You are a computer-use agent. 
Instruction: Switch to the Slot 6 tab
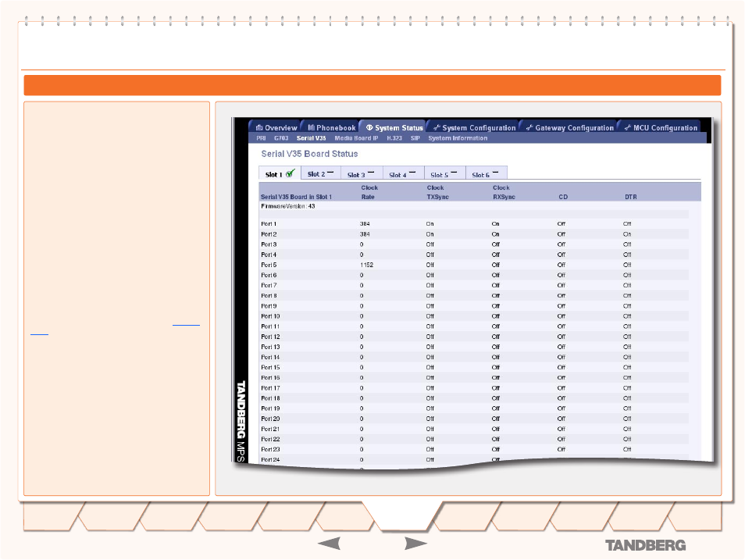[486, 173]
